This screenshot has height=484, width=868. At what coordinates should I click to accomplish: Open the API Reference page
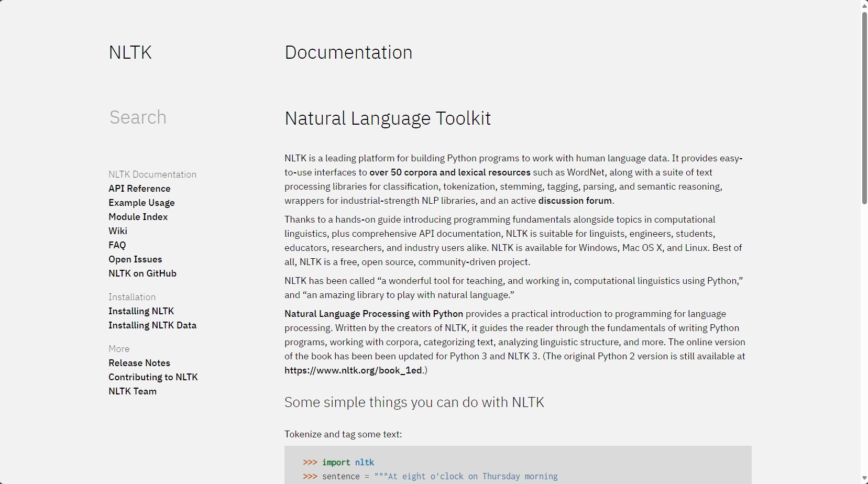coord(139,189)
